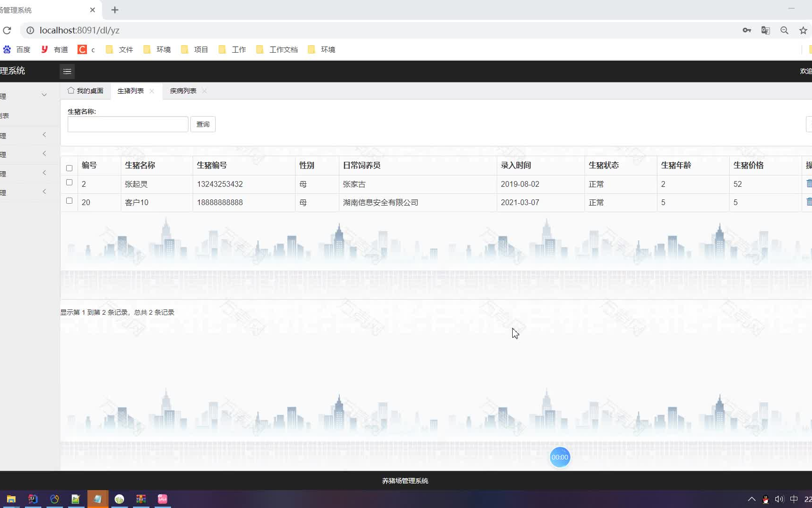Open the red C bookmark
The image size is (812, 508).
pyautogui.click(x=86, y=49)
